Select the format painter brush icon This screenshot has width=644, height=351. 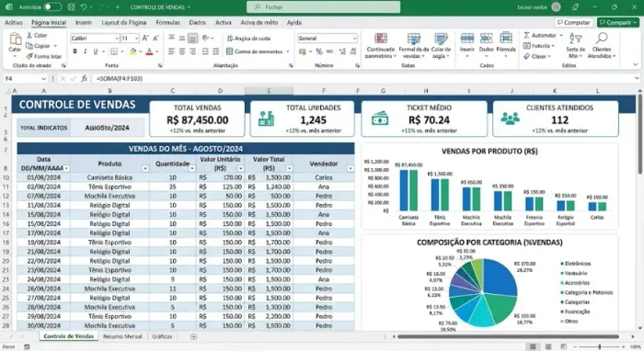29,56
